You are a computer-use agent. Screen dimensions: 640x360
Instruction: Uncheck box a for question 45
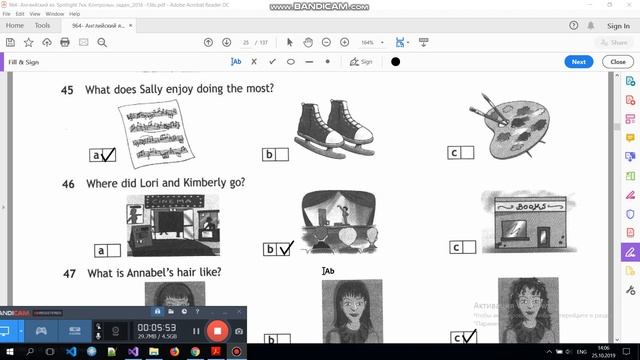pyautogui.click(x=109, y=155)
